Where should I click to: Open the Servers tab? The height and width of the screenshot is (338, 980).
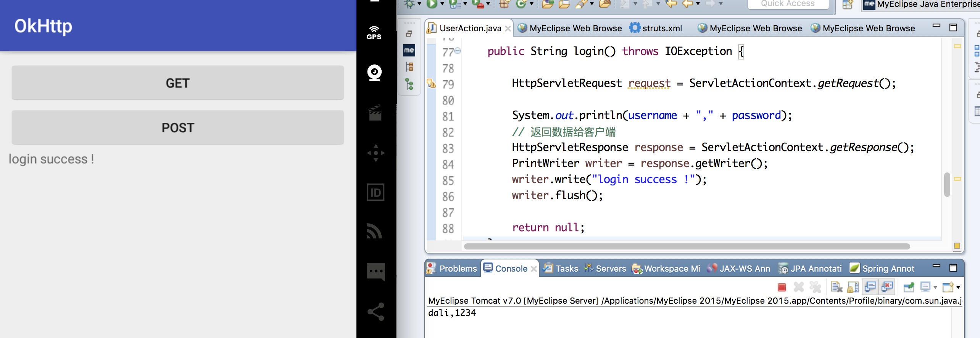(x=605, y=269)
